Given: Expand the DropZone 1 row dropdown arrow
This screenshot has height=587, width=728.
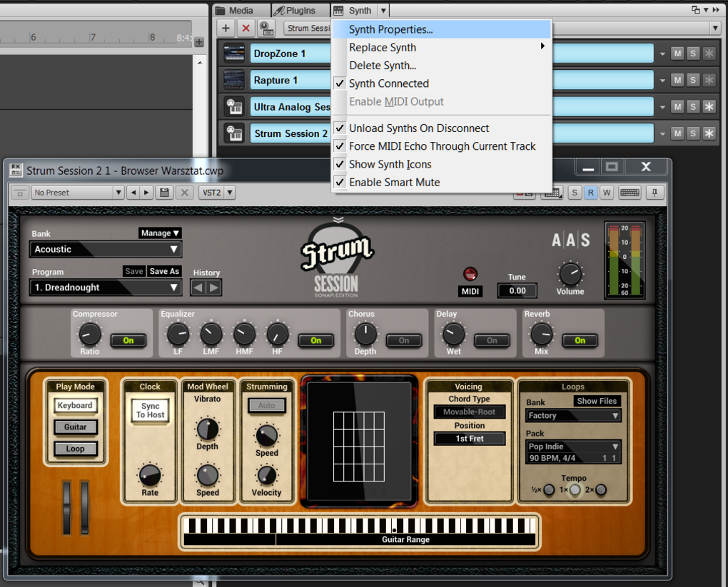Looking at the screenshot, I should [x=662, y=53].
